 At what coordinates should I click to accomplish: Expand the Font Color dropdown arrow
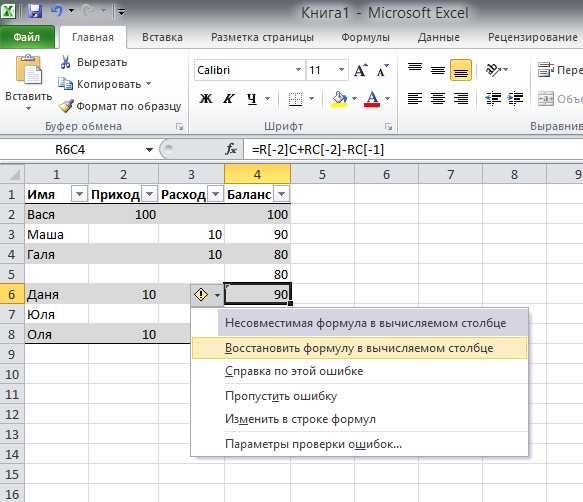click(x=387, y=99)
